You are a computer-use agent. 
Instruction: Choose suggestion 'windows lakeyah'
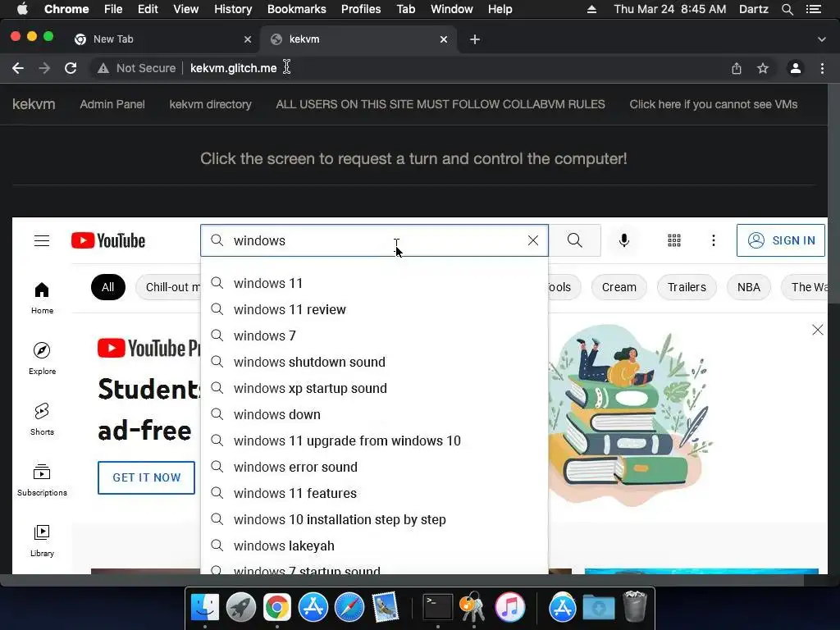(374, 546)
